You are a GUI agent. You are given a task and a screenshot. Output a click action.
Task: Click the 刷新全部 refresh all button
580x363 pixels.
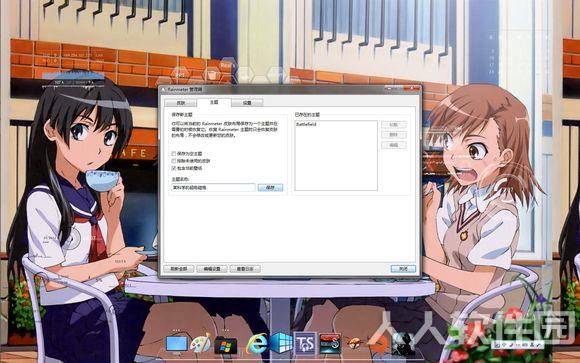pyautogui.click(x=179, y=269)
